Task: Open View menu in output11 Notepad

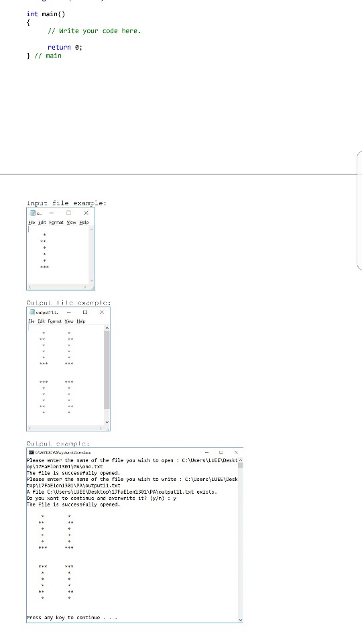Action: point(69,321)
